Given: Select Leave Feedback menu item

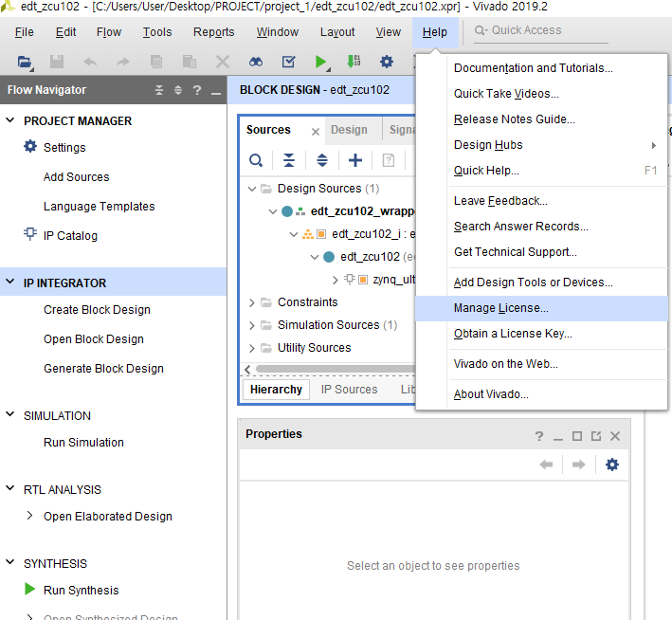Looking at the screenshot, I should pyautogui.click(x=541, y=201).
